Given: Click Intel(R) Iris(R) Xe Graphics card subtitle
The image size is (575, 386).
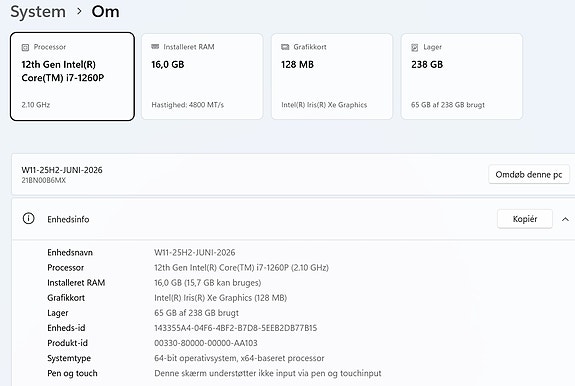Looking at the screenshot, I should (324, 105).
